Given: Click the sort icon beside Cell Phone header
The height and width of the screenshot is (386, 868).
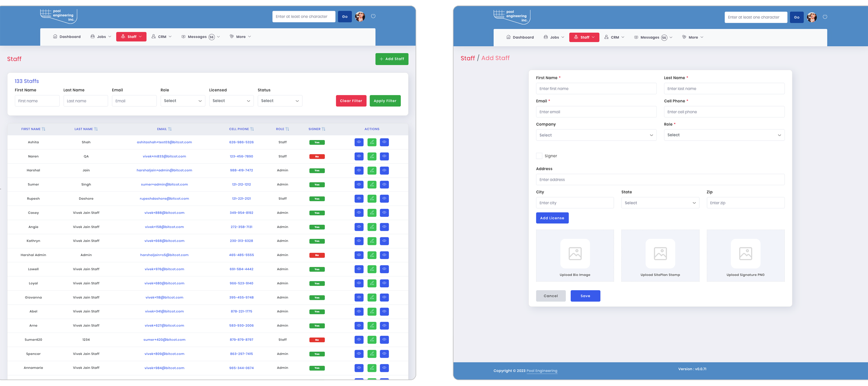Looking at the screenshot, I should [252, 129].
